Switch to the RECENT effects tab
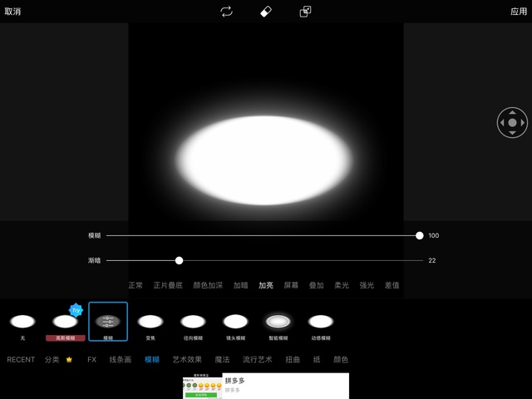 point(21,360)
